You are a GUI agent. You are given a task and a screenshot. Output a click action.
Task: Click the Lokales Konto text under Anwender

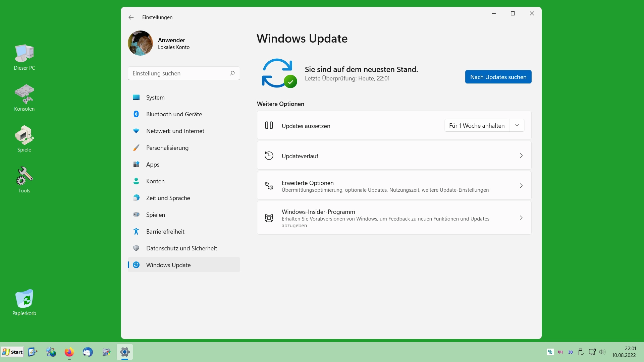click(x=174, y=47)
